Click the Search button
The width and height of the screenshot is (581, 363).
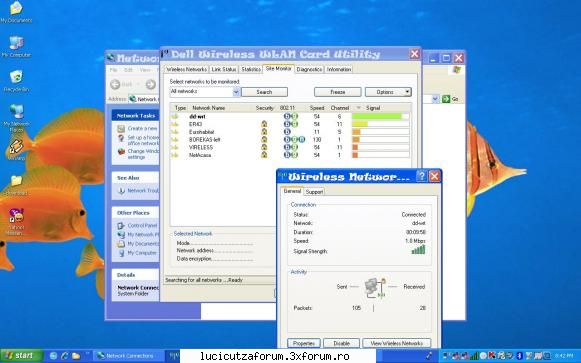pyautogui.click(x=264, y=92)
